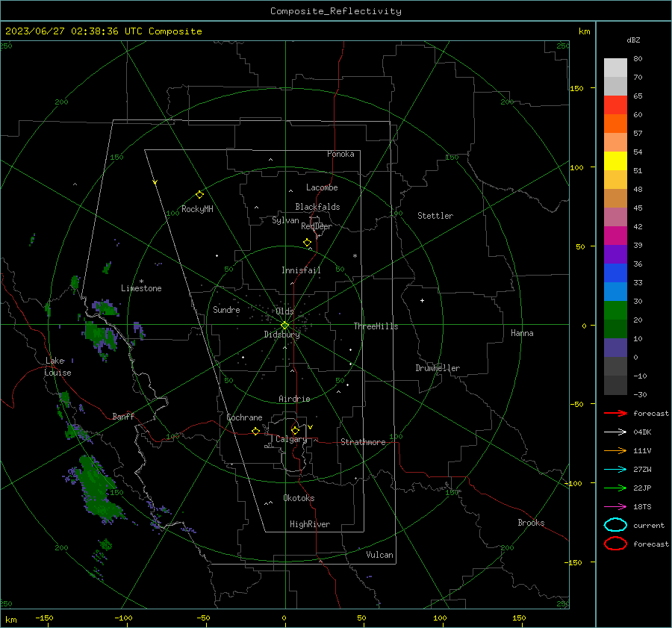Click the magenta 18TS arrow icon

coord(615,507)
